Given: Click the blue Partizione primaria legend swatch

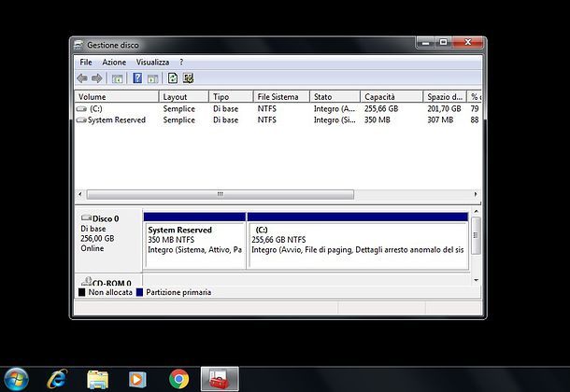Looking at the screenshot, I should (x=139, y=292).
